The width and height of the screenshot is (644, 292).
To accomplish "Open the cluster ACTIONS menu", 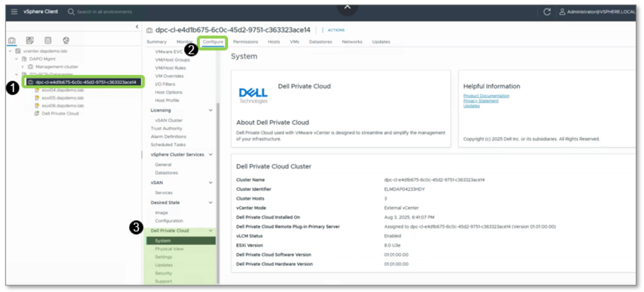I will pyautogui.click(x=333, y=30).
